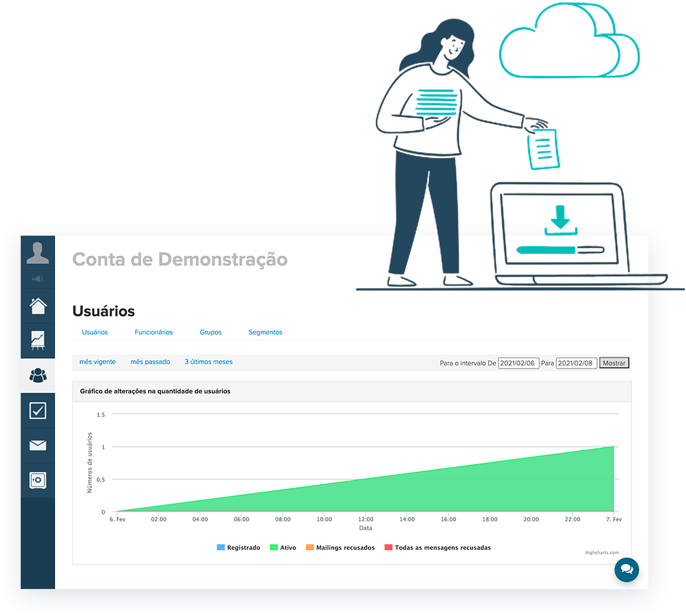Select the users group icon in sidebar
Image resolution: width=686 pixels, height=616 pixels.
tap(38, 375)
